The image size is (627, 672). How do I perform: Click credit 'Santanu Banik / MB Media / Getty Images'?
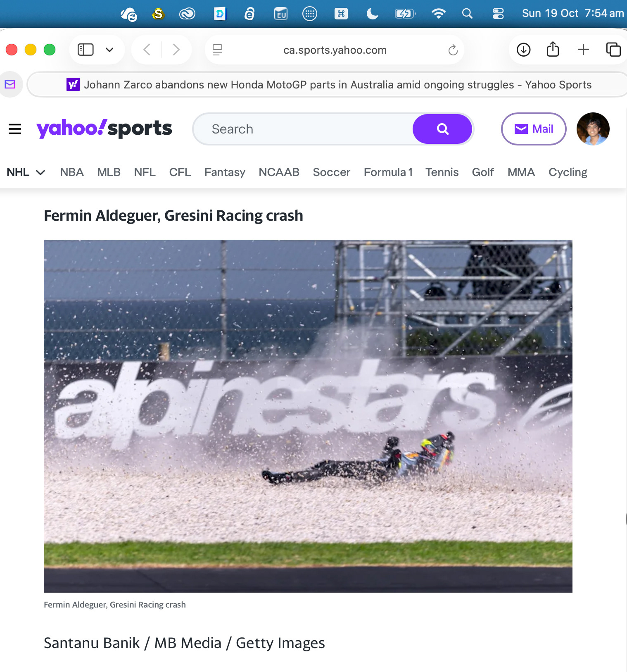click(184, 643)
